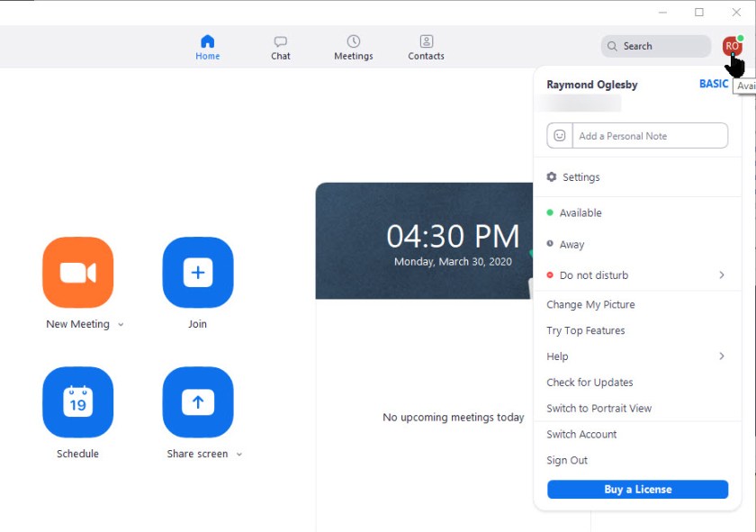Expand the Help submenu chevron

coord(722,356)
